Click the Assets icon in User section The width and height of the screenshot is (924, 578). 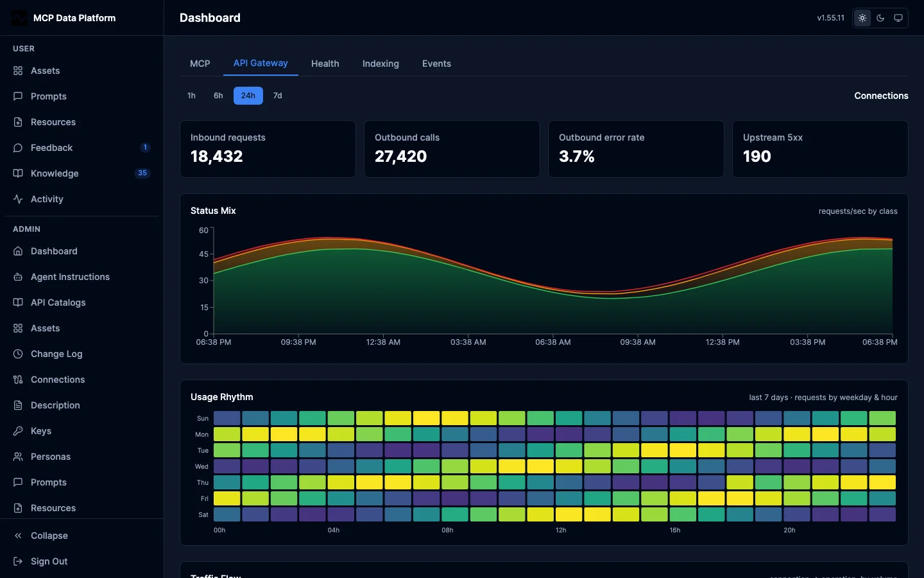pyautogui.click(x=18, y=71)
